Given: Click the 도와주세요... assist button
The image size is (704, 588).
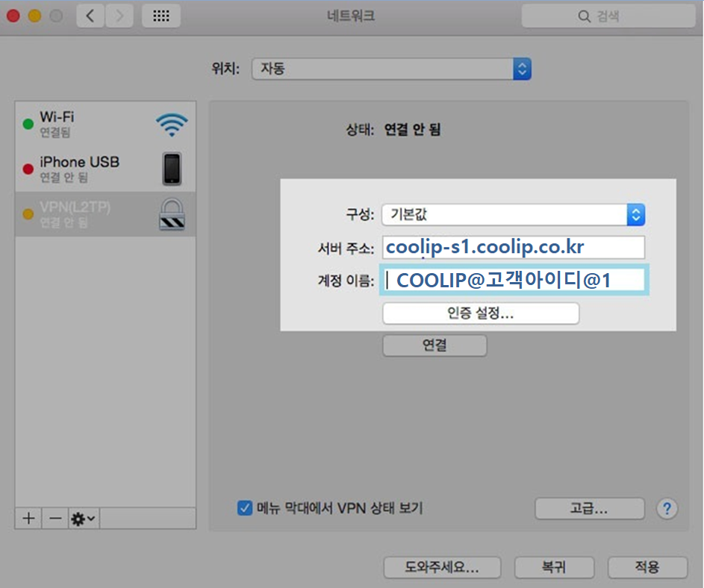Looking at the screenshot, I should (x=442, y=567).
